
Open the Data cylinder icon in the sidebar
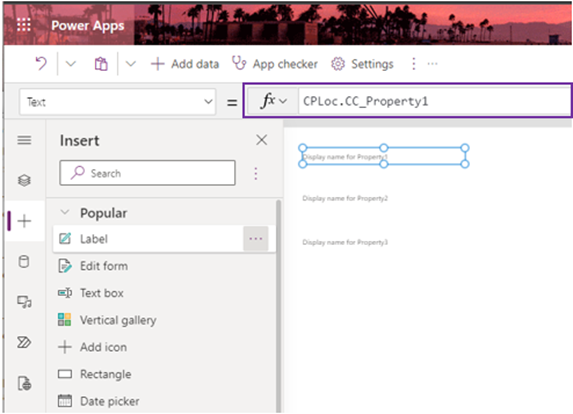pyautogui.click(x=24, y=262)
